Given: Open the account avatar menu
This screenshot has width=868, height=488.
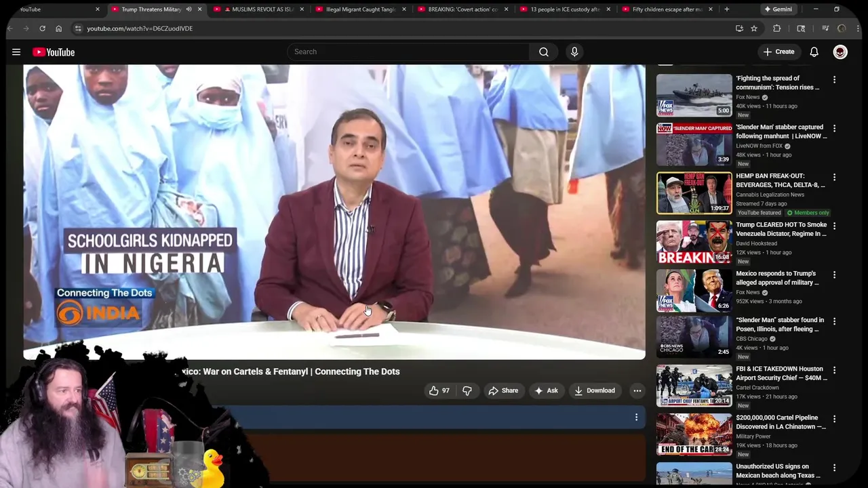Looking at the screenshot, I should point(840,52).
